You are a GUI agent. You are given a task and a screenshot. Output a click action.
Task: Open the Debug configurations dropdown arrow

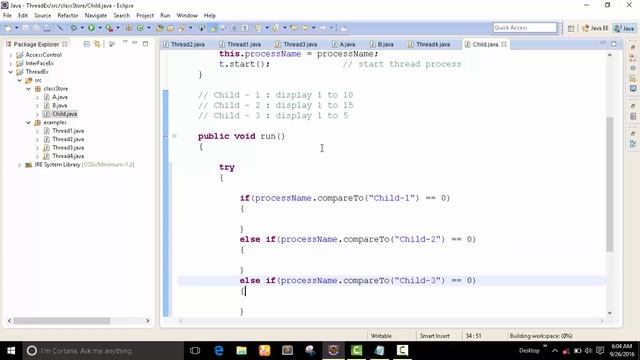[x=82, y=28]
